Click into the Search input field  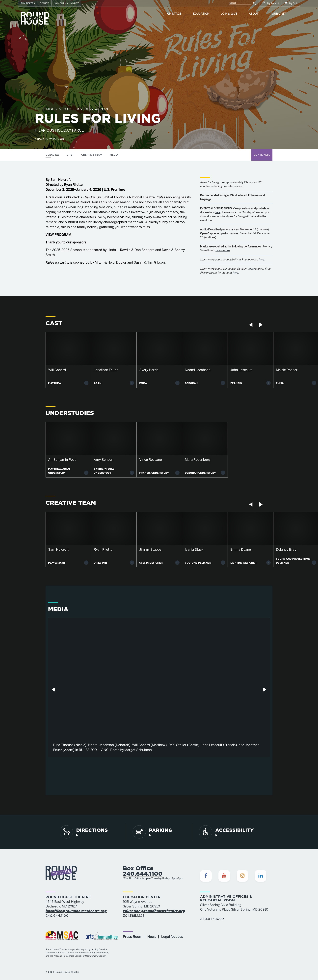(x=240, y=3)
